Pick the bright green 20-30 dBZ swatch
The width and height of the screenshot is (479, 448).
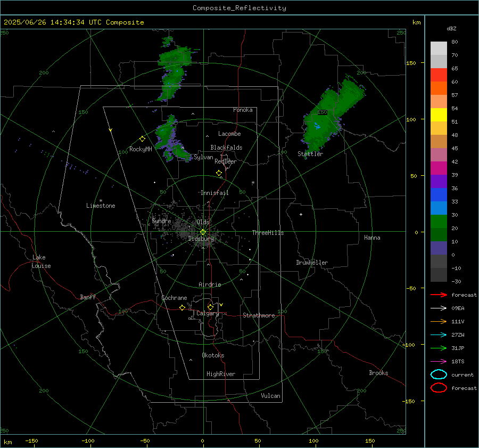439,222
